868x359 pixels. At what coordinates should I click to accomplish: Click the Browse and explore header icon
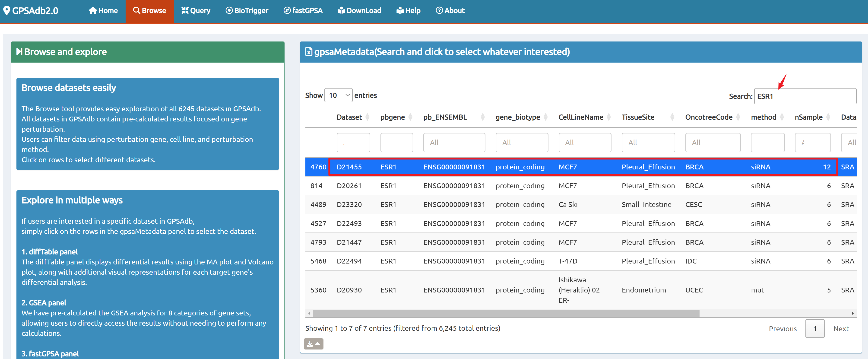coord(19,52)
